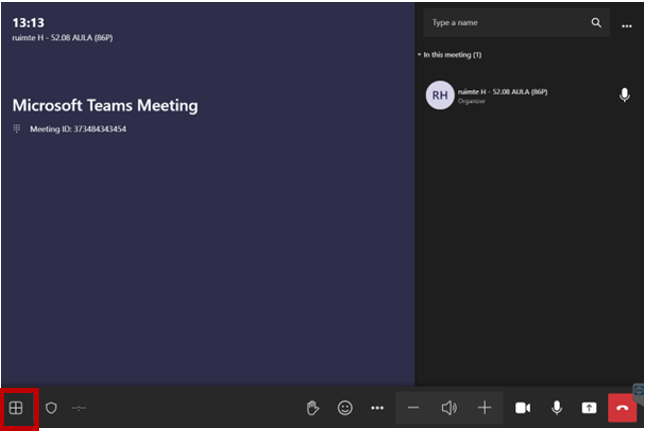Toggle the camera on or off

tap(523, 408)
